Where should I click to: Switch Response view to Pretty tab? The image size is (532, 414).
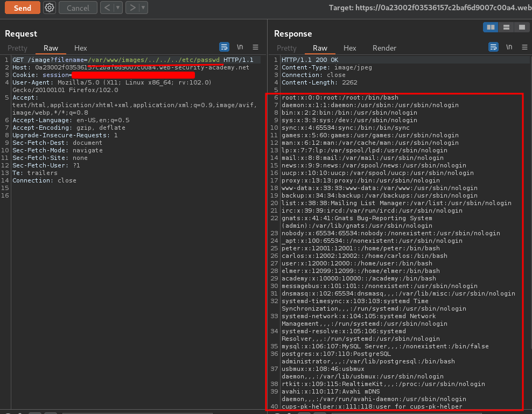coord(286,48)
